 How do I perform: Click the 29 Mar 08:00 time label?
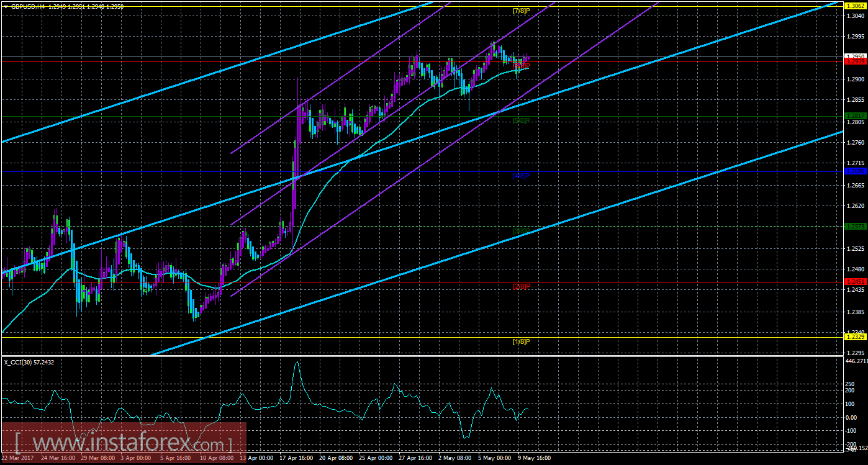(x=98, y=458)
